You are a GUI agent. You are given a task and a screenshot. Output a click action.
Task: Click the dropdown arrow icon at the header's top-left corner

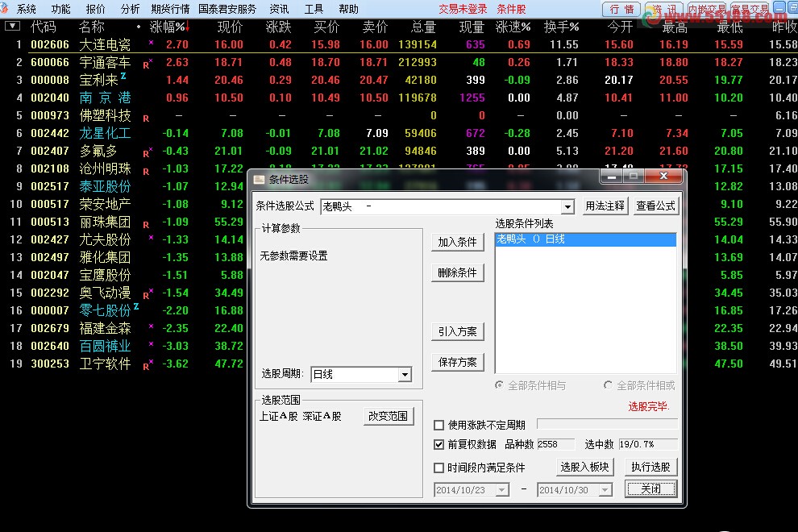coord(11,26)
